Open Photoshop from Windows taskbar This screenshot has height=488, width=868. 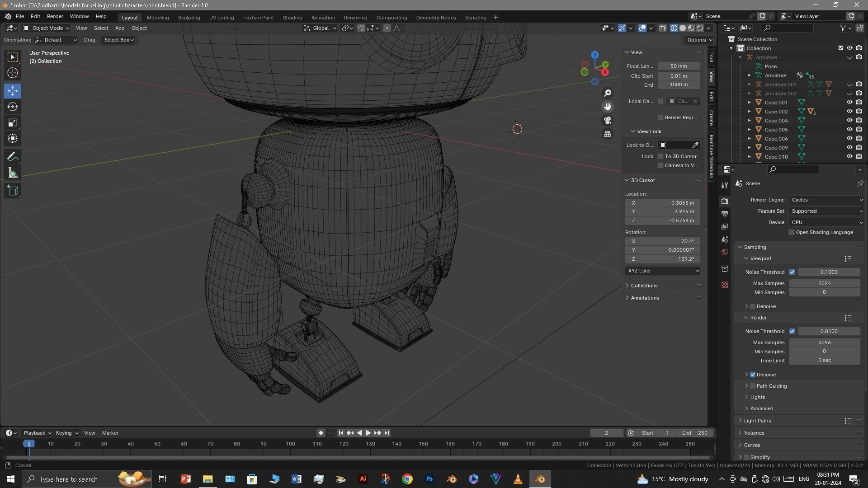[429, 479]
